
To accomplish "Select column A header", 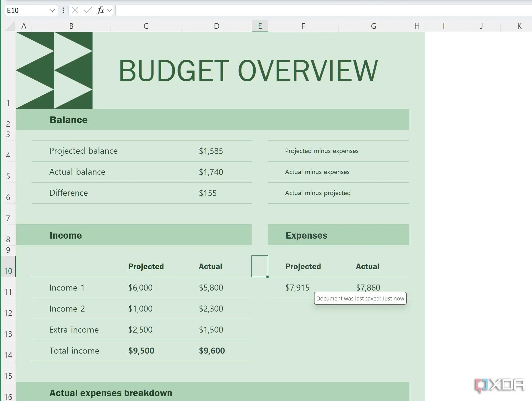I will [24, 26].
